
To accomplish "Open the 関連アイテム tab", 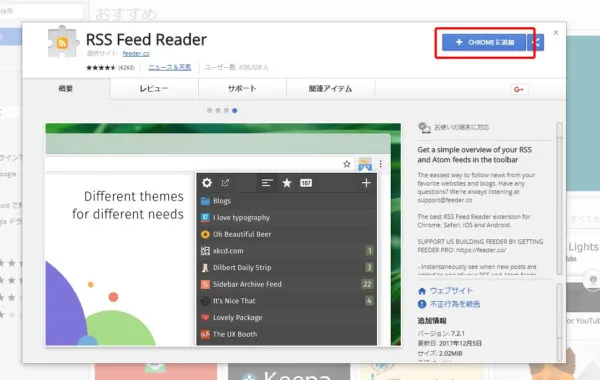I will [x=330, y=89].
